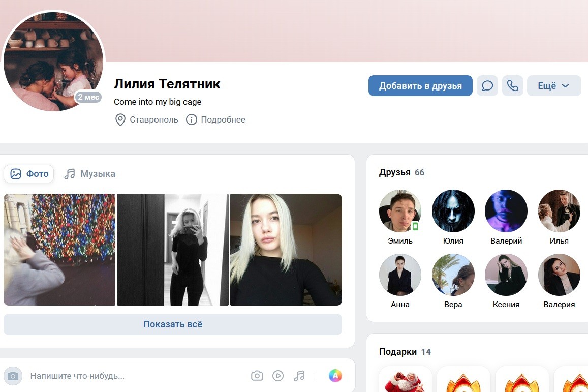588x392 pixels.
Task: Click the info circle icon near Подробнее
Action: tap(192, 119)
